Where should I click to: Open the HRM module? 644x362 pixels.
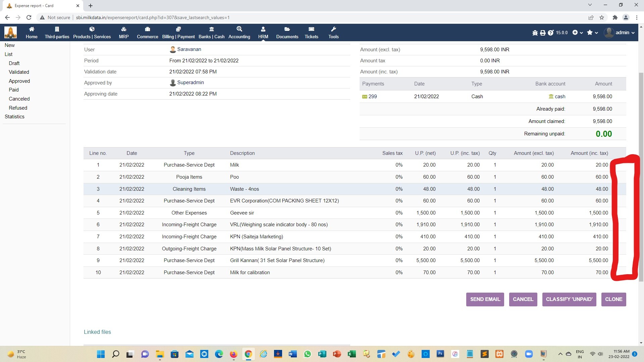click(263, 33)
